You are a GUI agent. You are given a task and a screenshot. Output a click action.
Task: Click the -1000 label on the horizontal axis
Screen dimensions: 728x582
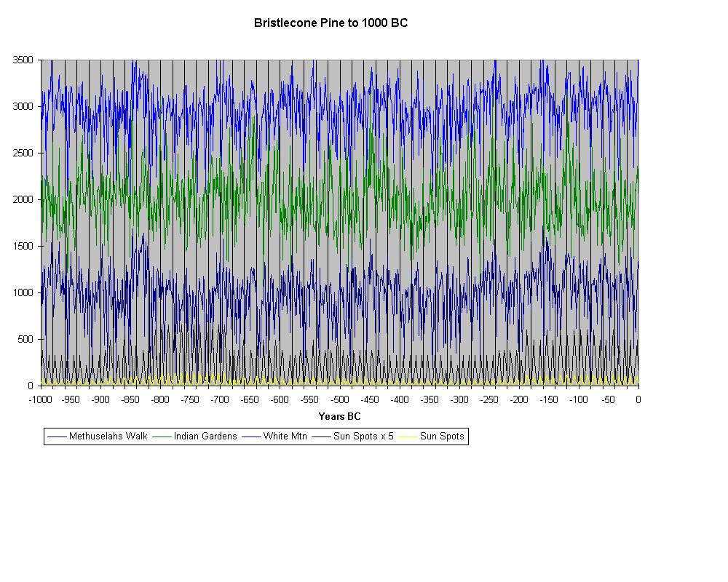tap(40, 399)
